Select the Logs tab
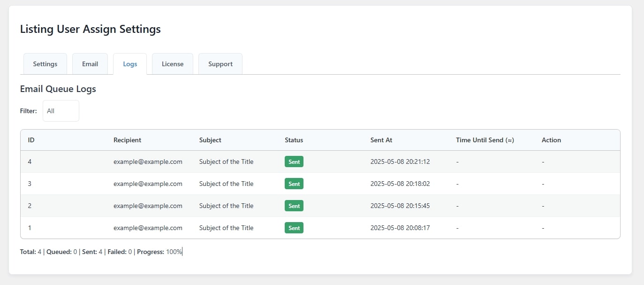The width and height of the screenshot is (644, 285). coord(130,64)
